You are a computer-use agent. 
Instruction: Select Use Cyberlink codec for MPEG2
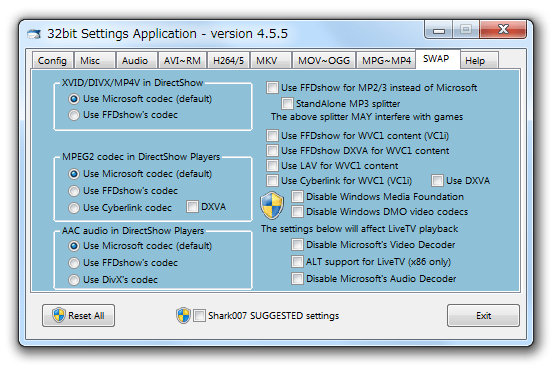click(120, 208)
